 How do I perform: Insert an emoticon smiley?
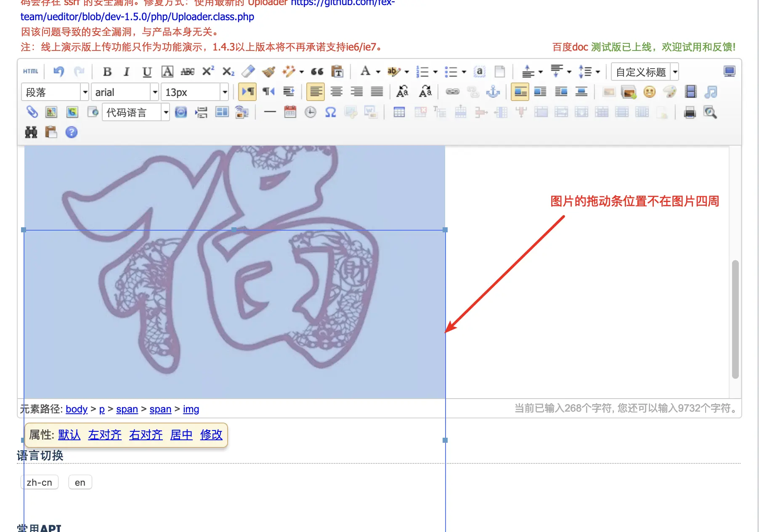[x=649, y=92]
